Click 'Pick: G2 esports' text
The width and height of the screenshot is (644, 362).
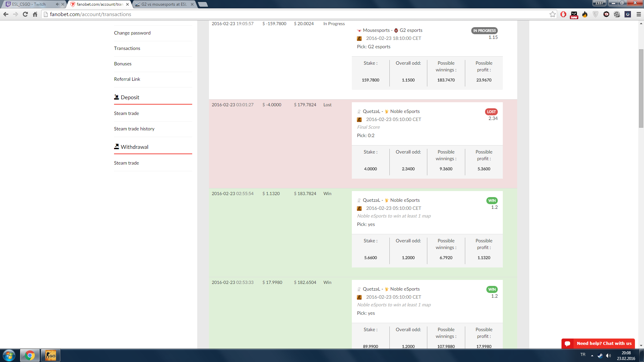[374, 47]
